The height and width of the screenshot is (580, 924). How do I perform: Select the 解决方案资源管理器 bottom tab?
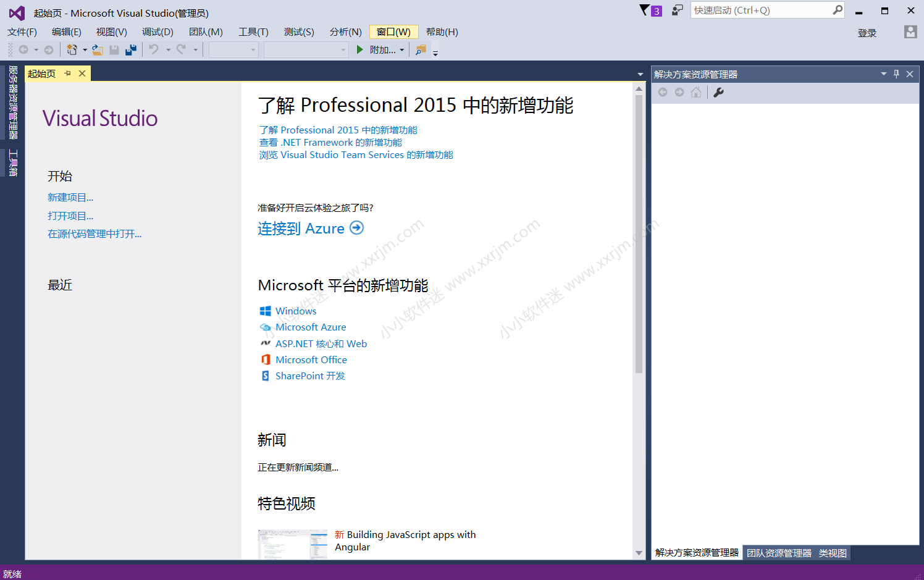pyautogui.click(x=697, y=553)
